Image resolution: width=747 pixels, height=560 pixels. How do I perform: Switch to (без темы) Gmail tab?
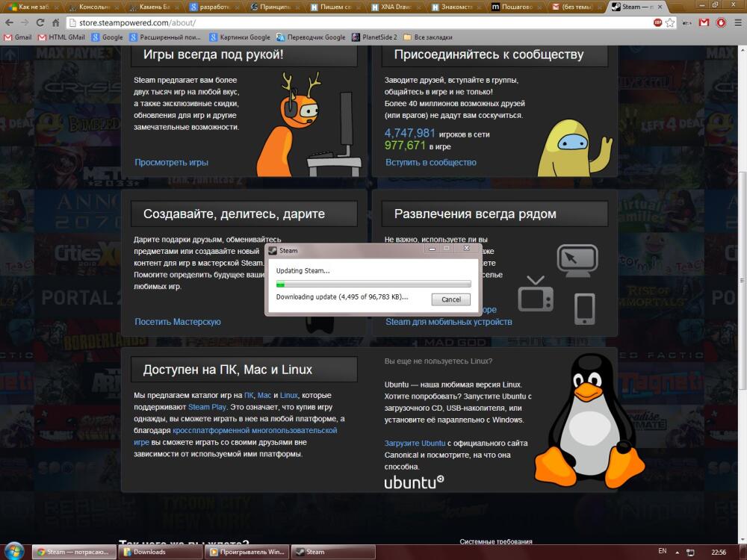[x=577, y=7]
